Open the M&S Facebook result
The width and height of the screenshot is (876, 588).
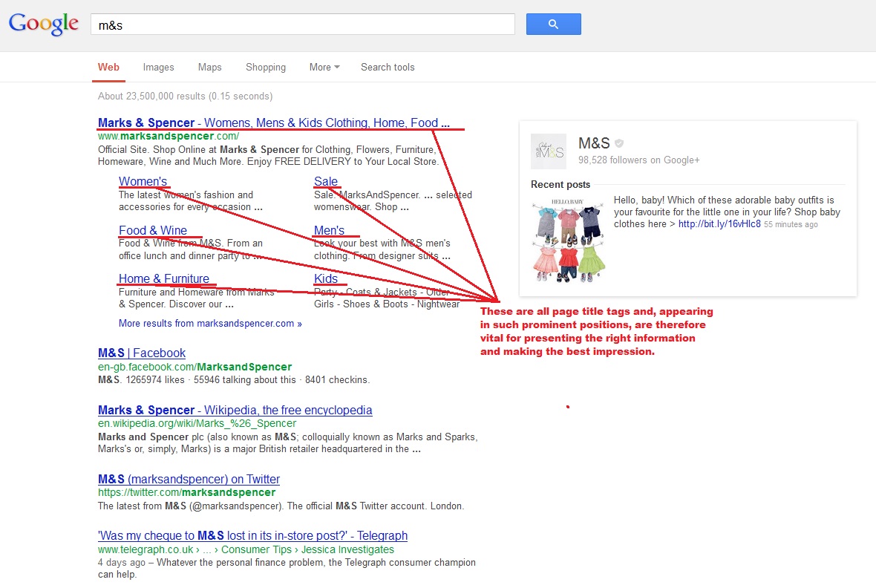pyautogui.click(x=141, y=353)
